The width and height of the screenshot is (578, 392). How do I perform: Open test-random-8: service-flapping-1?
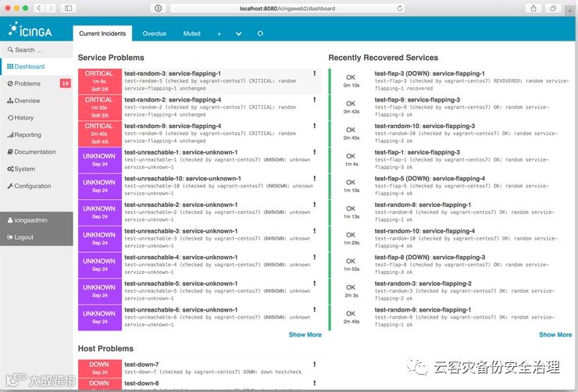pos(423,205)
